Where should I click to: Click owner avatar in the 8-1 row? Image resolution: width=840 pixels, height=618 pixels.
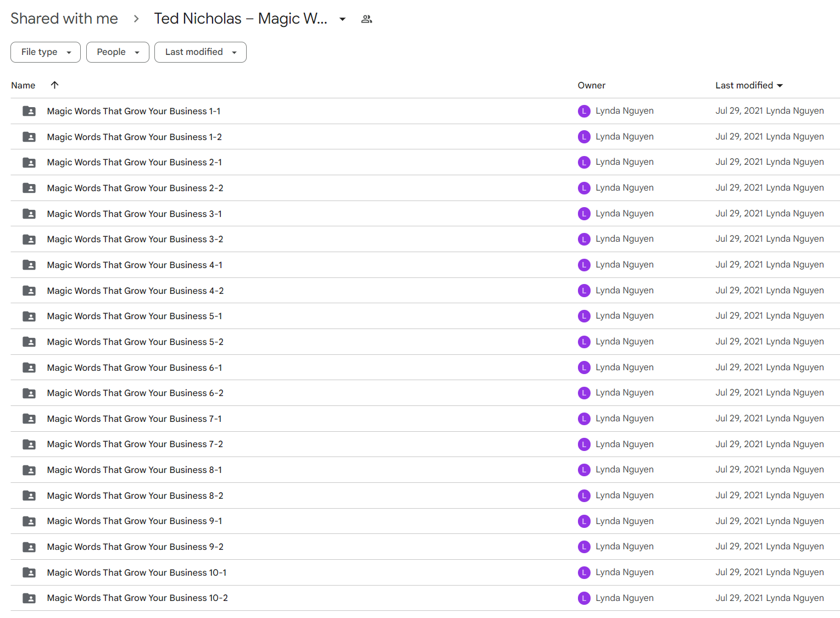584,470
